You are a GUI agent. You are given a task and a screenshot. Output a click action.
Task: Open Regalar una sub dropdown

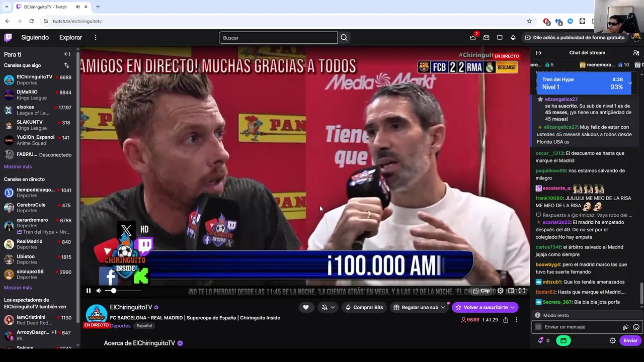coord(419,307)
